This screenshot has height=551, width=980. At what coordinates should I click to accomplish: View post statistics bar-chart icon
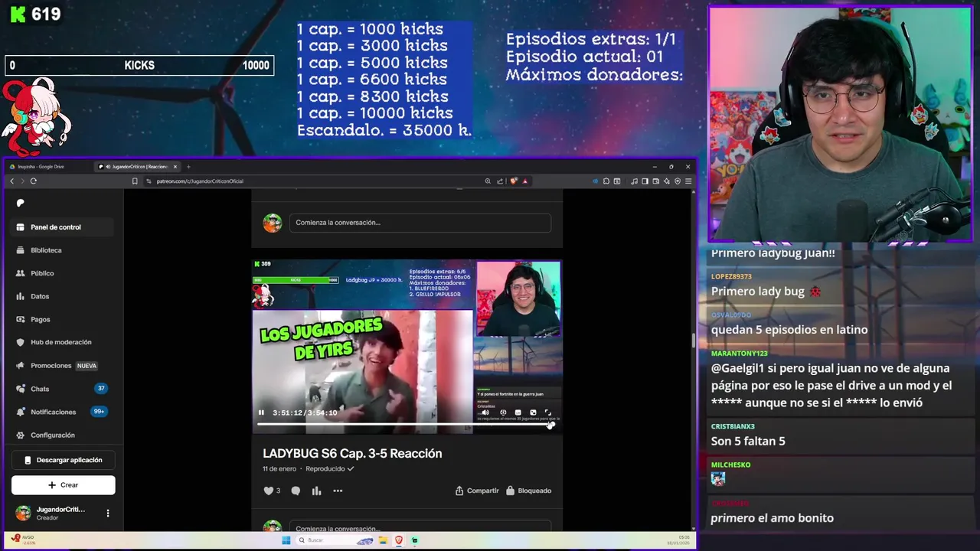click(316, 491)
